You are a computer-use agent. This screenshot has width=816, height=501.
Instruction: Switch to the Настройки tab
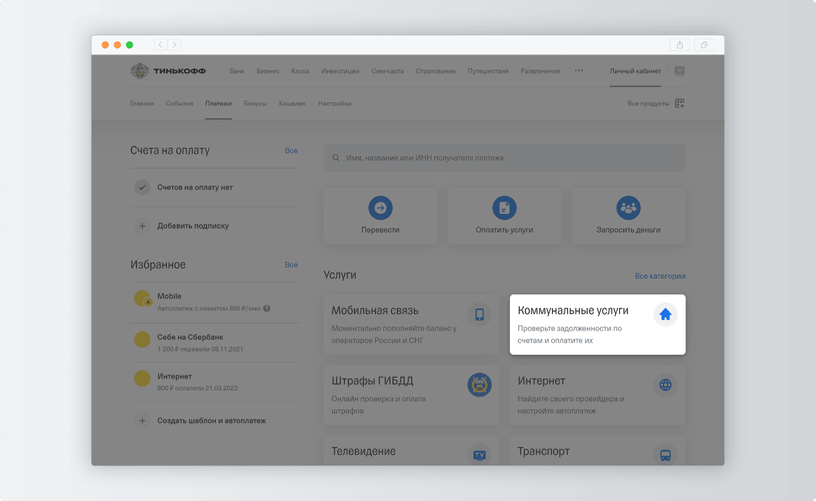[x=335, y=104]
